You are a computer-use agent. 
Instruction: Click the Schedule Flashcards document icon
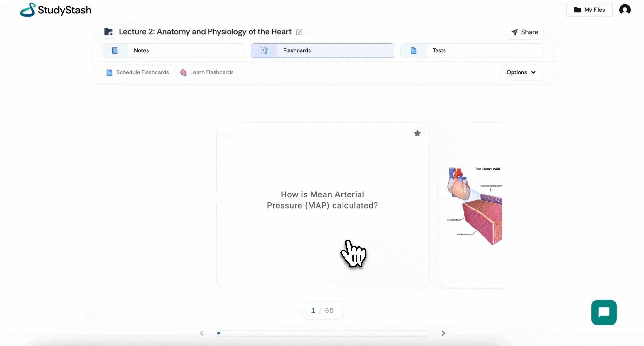[x=109, y=73]
